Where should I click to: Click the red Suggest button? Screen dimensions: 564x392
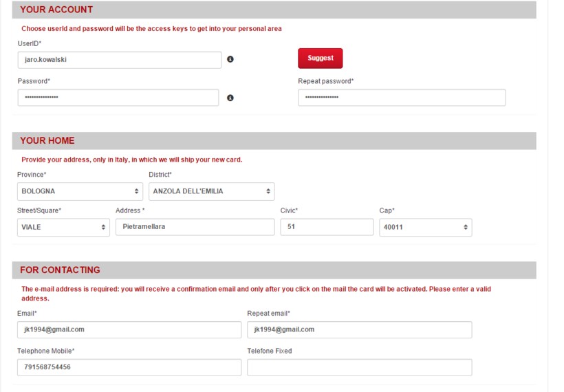click(x=320, y=58)
